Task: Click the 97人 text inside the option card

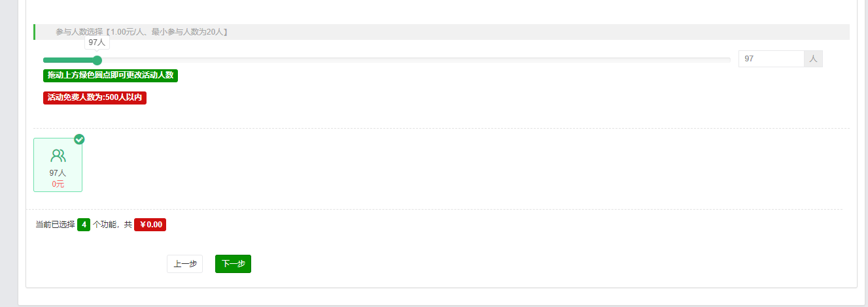Action: pos(58,173)
